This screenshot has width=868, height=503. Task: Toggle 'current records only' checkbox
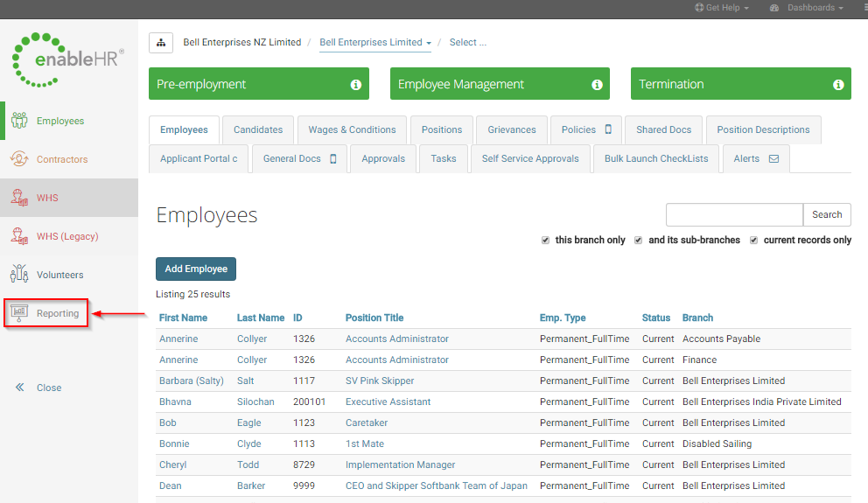point(753,241)
